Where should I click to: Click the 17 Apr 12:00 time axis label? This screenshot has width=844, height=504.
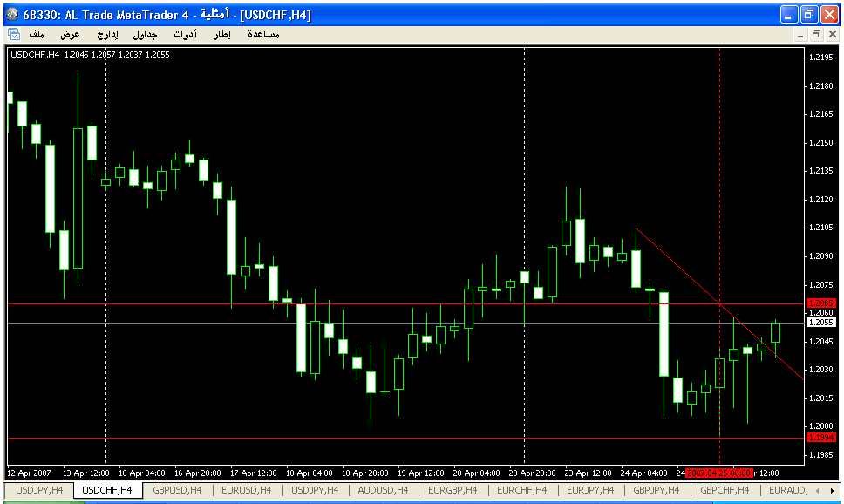point(254,473)
